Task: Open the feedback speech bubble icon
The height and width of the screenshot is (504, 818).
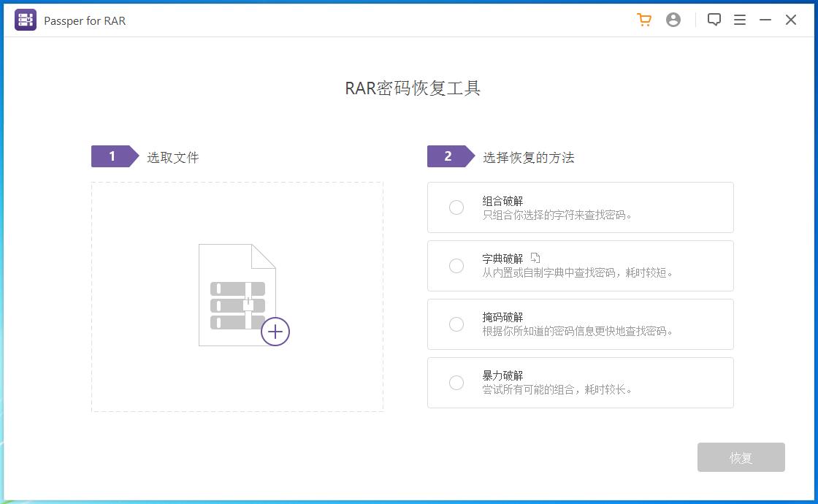Action: click(x=715, y=20)
